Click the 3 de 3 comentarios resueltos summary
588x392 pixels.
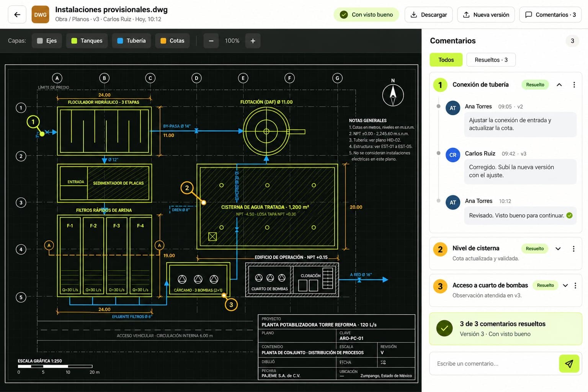(x=506, y=329)
